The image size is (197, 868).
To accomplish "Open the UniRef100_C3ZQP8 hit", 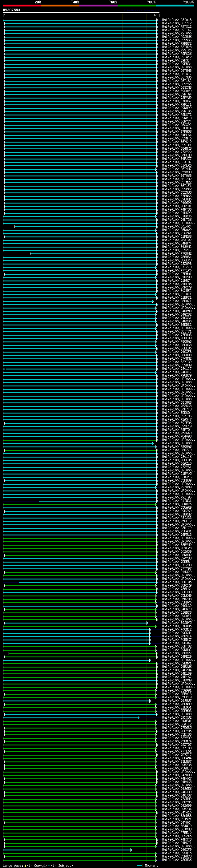I will tap(177, 264).
